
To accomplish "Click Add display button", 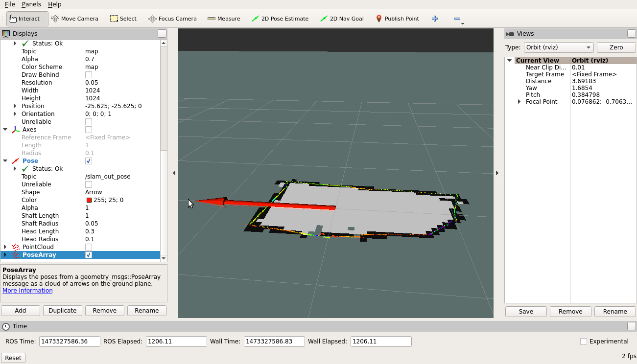I will pyautogui.click(x=21, y=311).
